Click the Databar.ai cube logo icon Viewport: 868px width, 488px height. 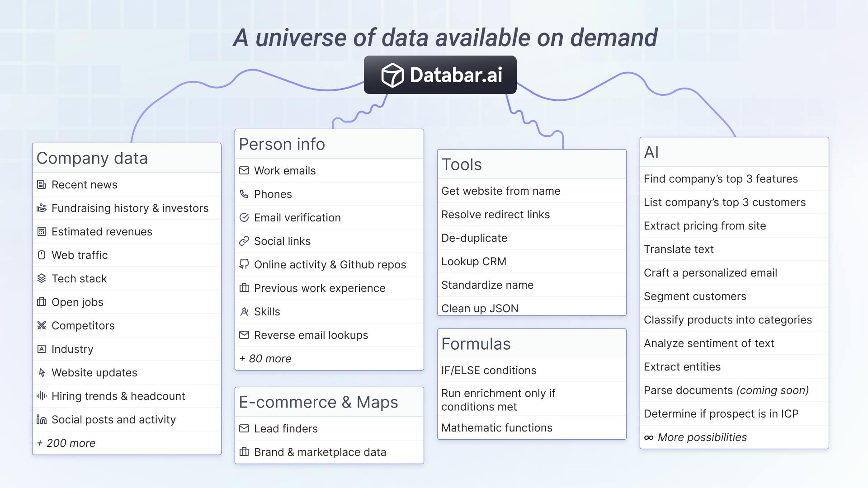[392, 75]
